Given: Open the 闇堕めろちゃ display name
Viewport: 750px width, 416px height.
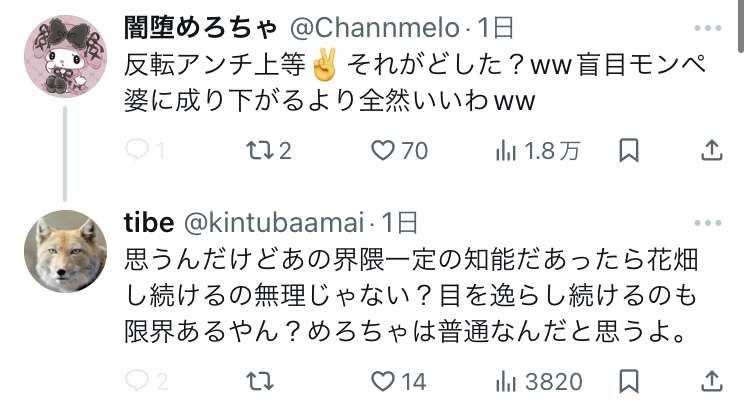Looking at the screenshot, I should tap(200, 28).
